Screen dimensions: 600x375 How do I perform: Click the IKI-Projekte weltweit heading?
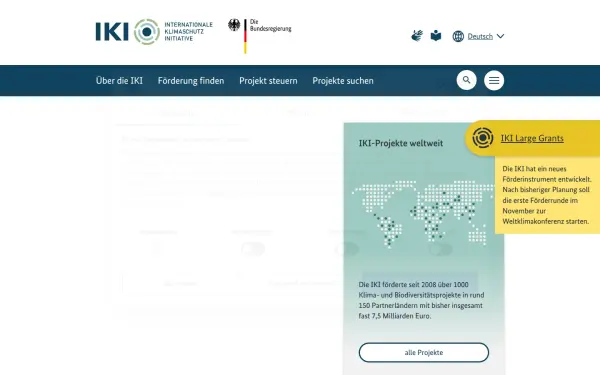(x=401, y=143)
